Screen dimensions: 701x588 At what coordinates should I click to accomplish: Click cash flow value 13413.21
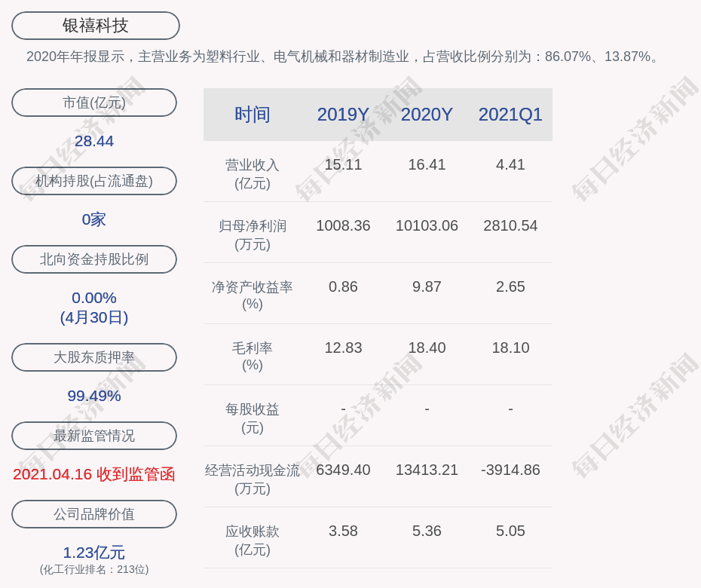pyautogui.click(x=427, y=470)
